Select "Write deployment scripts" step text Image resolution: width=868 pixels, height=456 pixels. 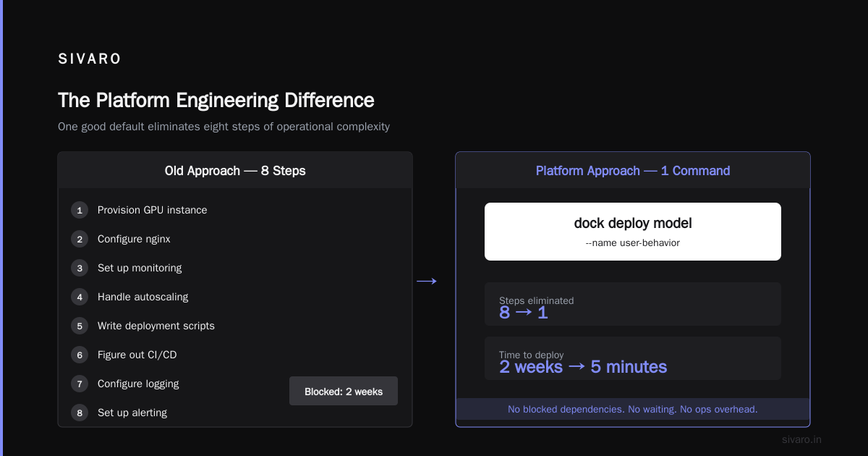tap(156, 326)
